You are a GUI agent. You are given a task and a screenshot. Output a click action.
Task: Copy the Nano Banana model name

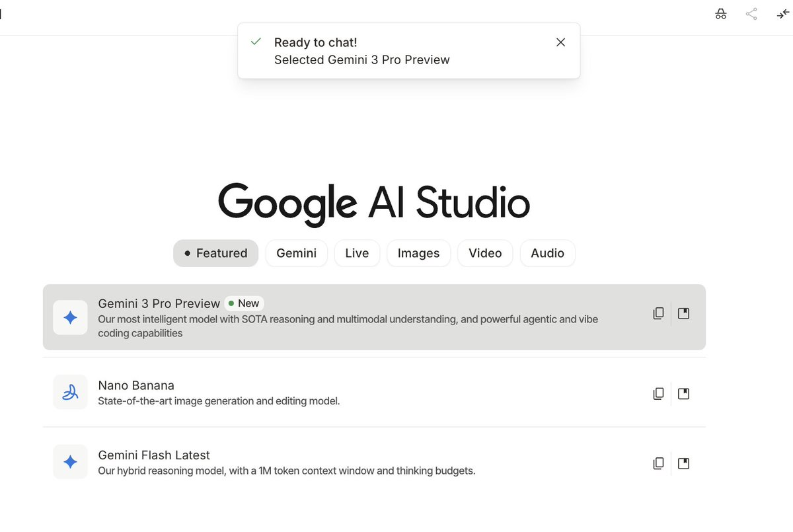tap(658, 394)
